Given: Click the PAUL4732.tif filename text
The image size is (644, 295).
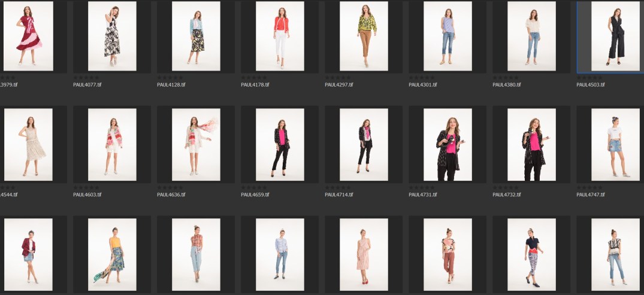Looking at the screenshot, I should [507, 194].
